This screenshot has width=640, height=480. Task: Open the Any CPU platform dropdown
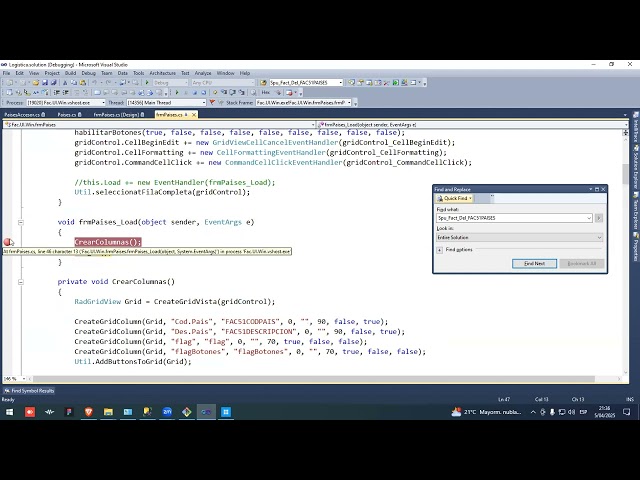coord(223,82)
